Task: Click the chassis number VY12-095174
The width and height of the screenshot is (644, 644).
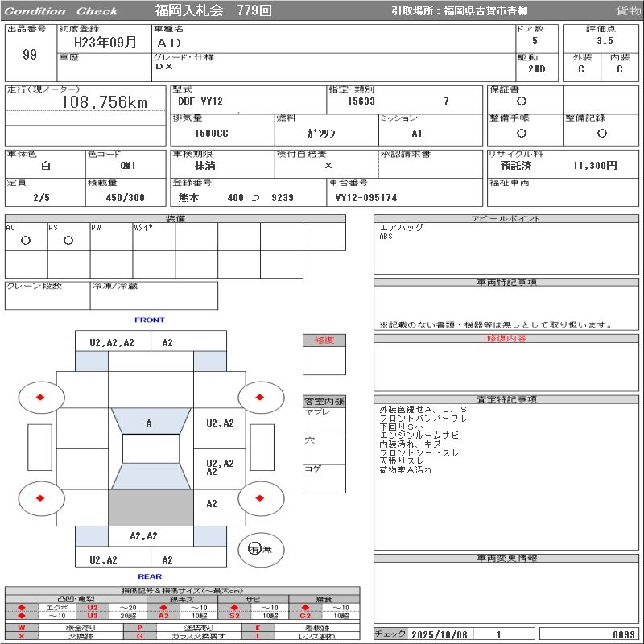Action: click(x=366, y=197)
